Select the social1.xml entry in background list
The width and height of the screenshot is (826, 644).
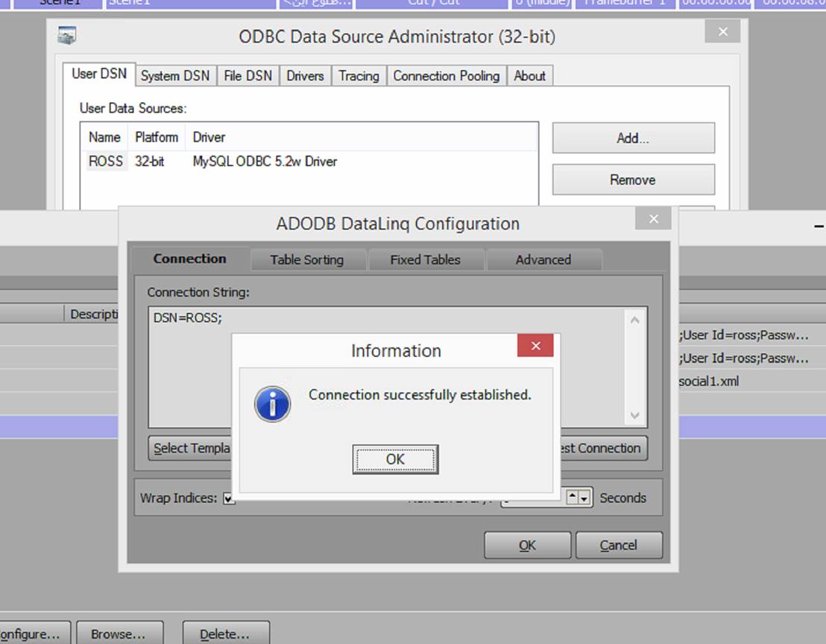point(708,381)
